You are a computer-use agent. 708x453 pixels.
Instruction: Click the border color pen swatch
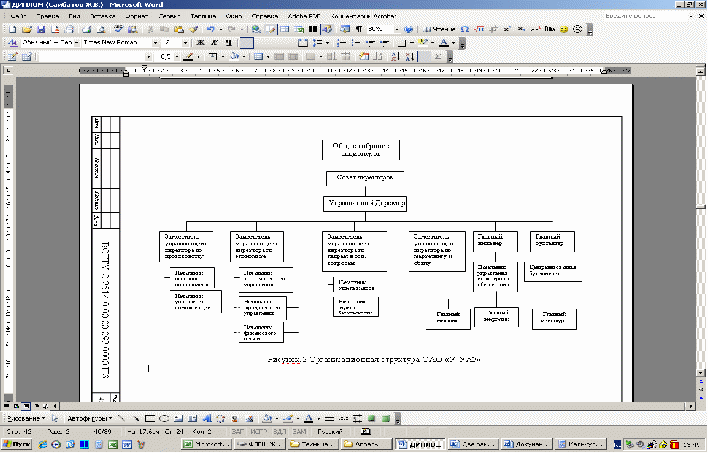point(189,56)
